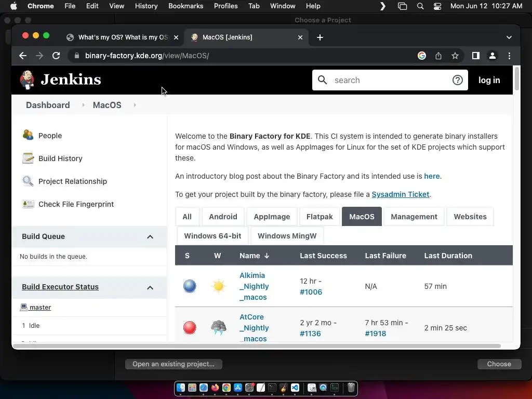Click the stormy weather icon for AtCore
Viewport: 532px width, 399px height.
coord(219,328)
